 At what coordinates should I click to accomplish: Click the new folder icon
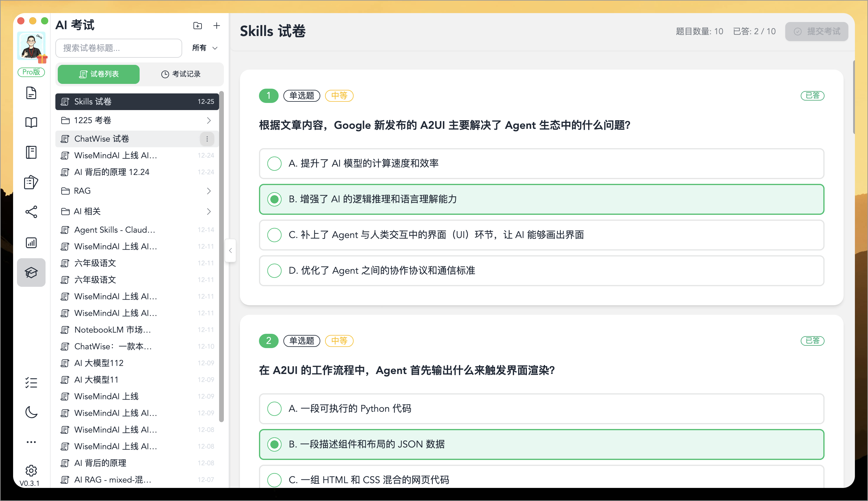tap(198, 26)
